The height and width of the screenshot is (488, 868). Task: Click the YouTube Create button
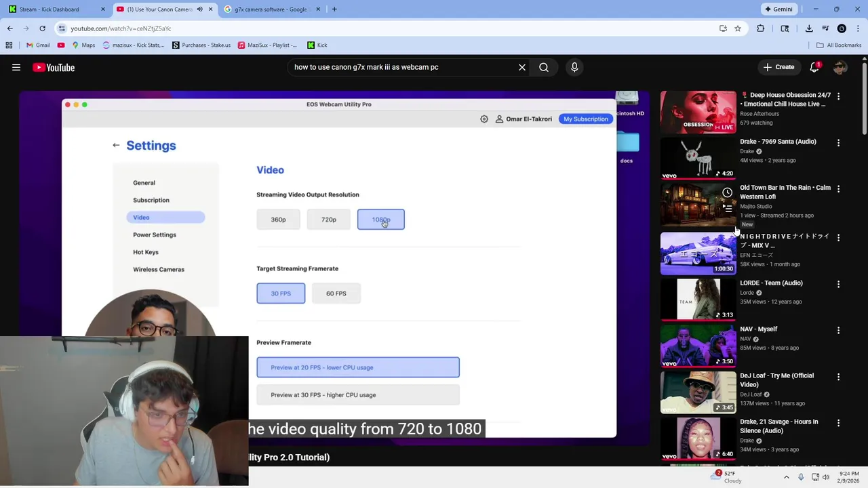pyautogui.click(x=778, y=67)
